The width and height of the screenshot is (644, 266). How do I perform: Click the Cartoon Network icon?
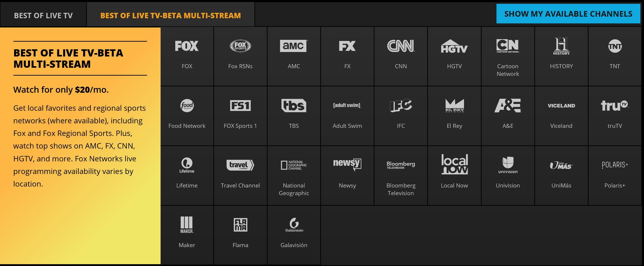pyautogui.click(x=508, y=46)
